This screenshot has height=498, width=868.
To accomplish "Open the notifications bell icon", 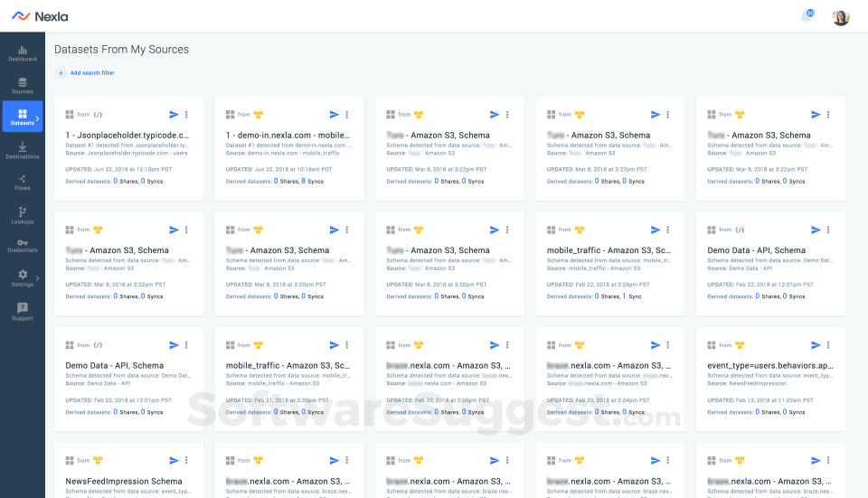I will click(807, 16).
